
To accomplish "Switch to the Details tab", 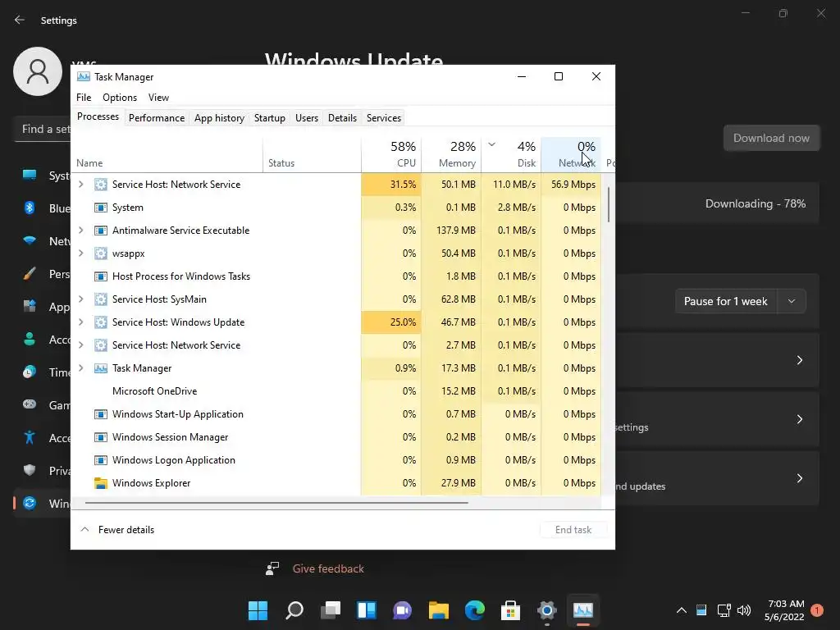I will tap(342, 118).
